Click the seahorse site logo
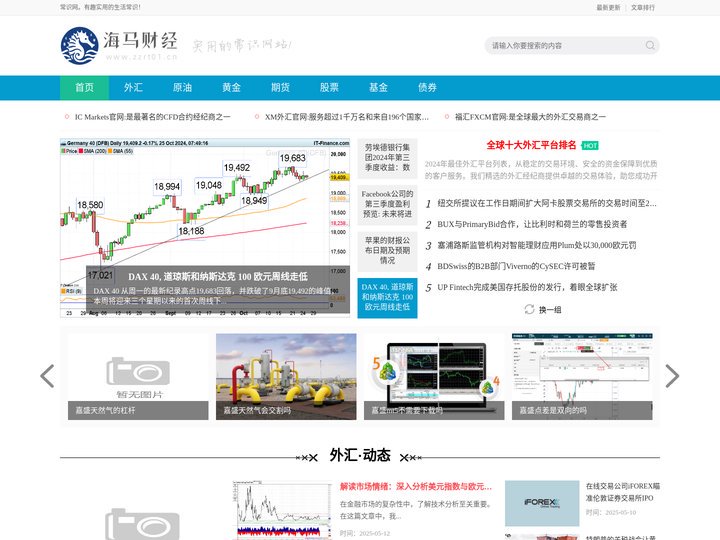This screenshot has width=720, height=540. point(118,45)
